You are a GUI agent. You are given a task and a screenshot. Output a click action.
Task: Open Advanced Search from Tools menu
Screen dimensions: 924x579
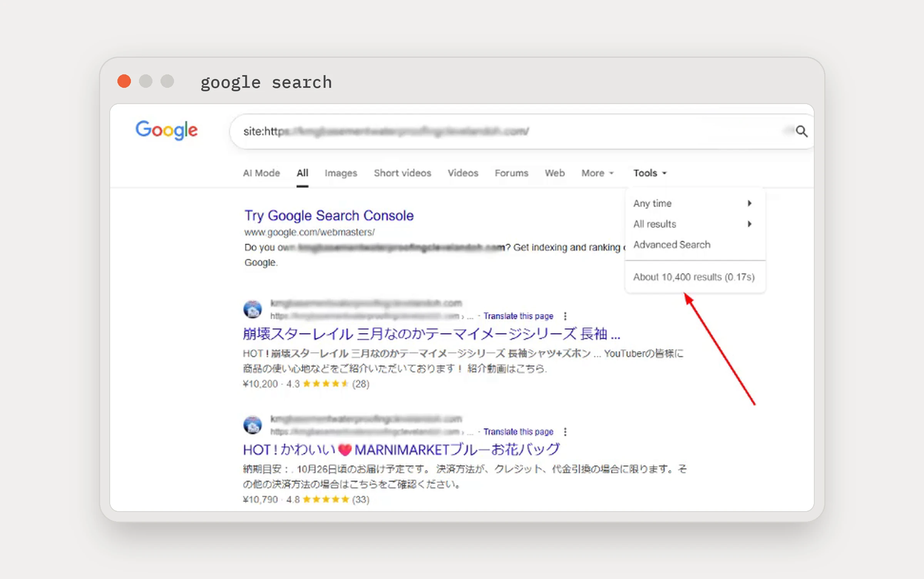point(671,245)
